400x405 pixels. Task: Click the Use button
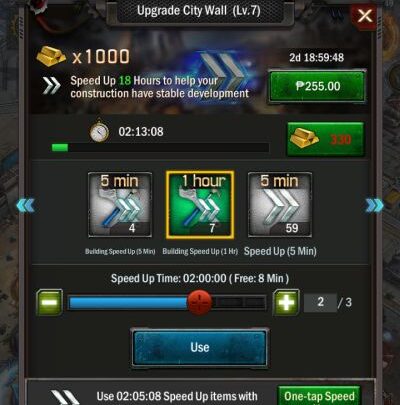[200, 347]
